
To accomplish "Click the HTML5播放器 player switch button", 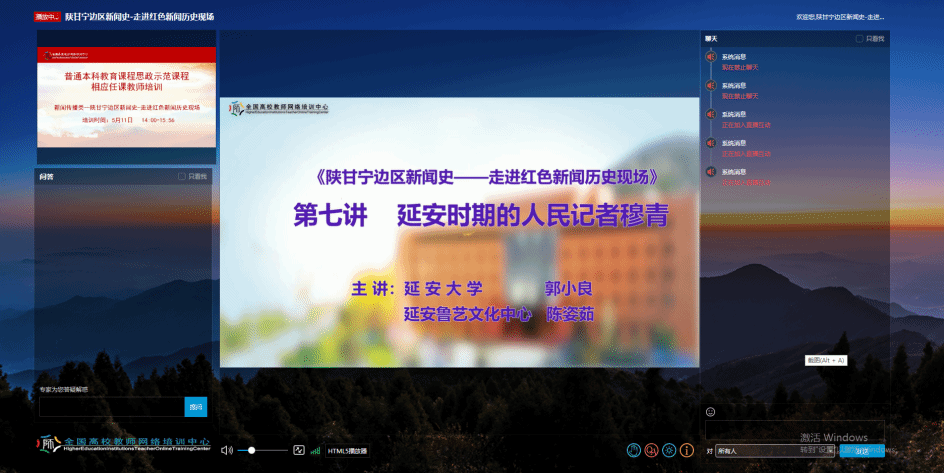I will [x=348, y=450].
